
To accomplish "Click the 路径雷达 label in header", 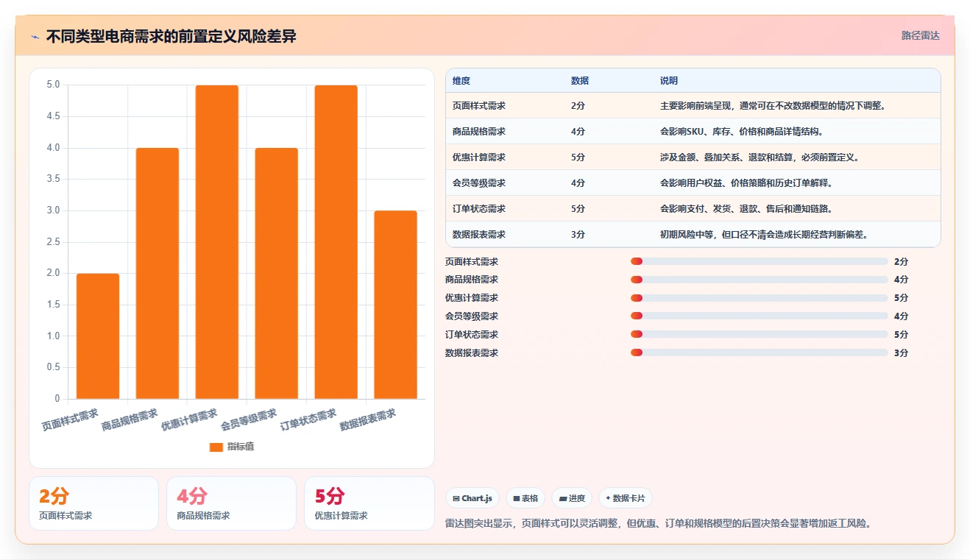I will coord(921,35).
